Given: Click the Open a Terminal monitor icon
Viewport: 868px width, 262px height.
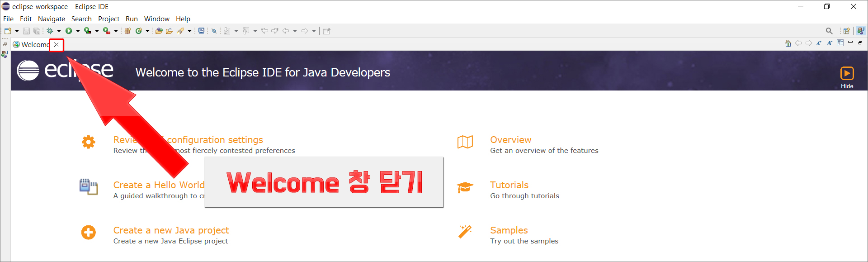Looking at the screenshot, I should 201,31.
